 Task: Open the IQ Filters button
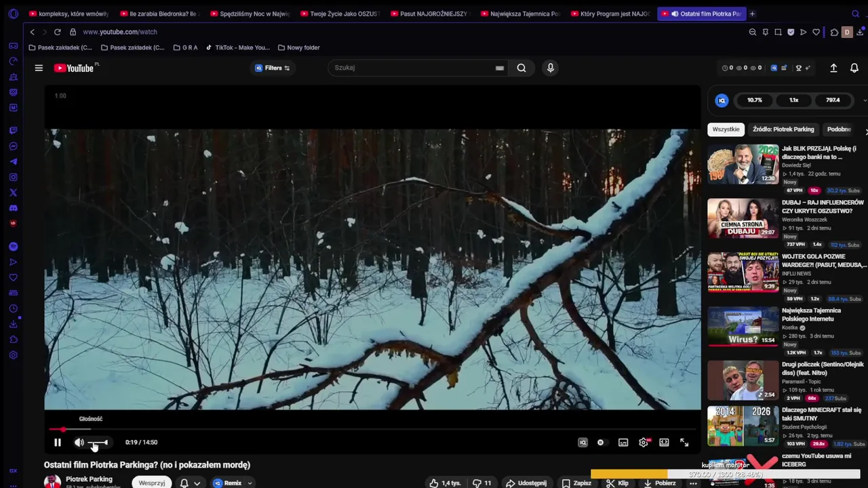273,68
